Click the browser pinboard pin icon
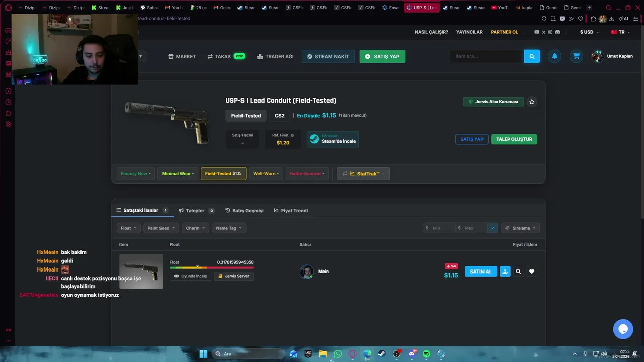 point(544,19)
